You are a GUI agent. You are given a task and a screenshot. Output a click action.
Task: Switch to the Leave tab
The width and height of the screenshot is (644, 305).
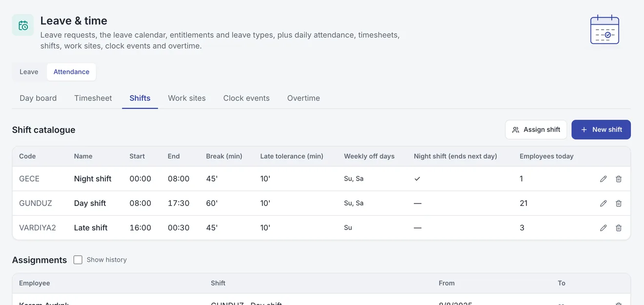[x=29, y=72]
